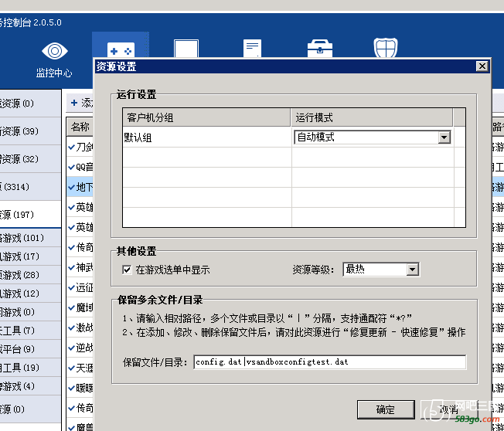This screenshot has height=431, width=504.
Task: Click the document page icon in top toolbar
Action: (x=252, y=49)
